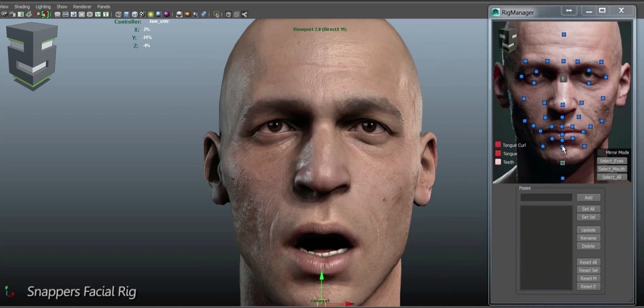
Task: Click the Set All button
Action: point(588,209)
